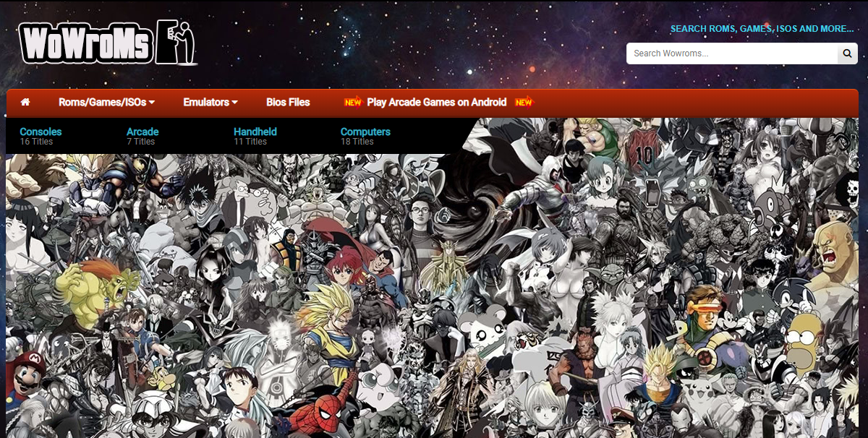This screenshot has width=868, height=438.
Task: Click the NEW badge before Play Arcade Games
Action: click(353, 103)
